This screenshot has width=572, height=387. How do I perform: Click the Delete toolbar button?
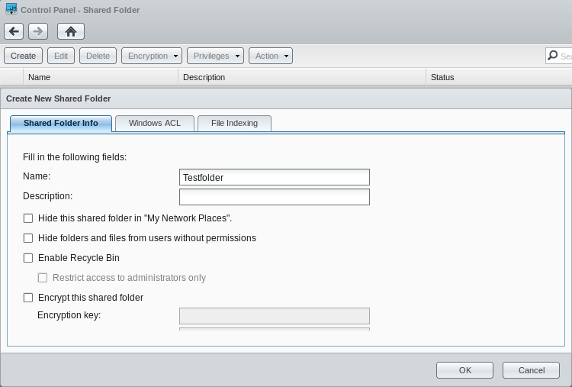[98, 56]
